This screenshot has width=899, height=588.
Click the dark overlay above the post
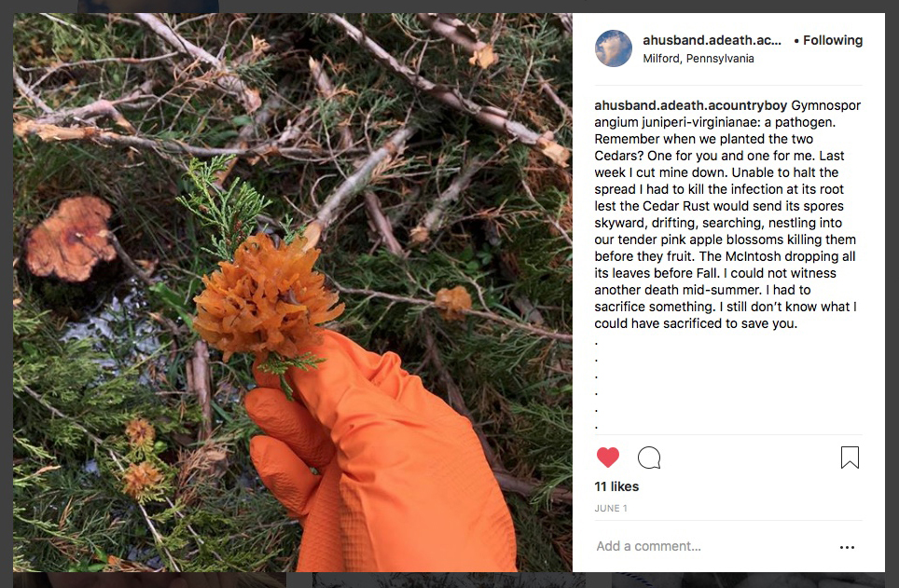coord(449,6)
